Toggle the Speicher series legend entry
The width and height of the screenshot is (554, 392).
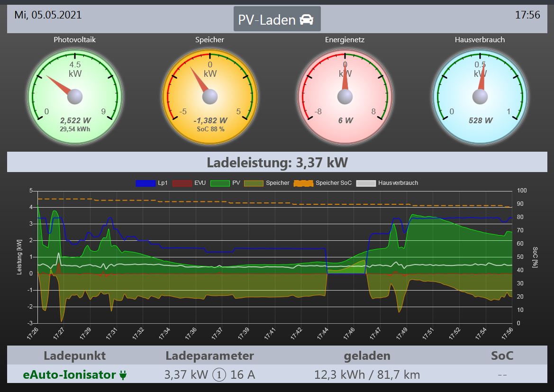pos(267,183)
